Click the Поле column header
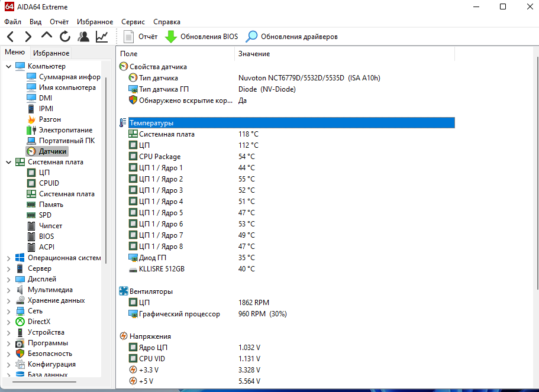 [176, 54]
